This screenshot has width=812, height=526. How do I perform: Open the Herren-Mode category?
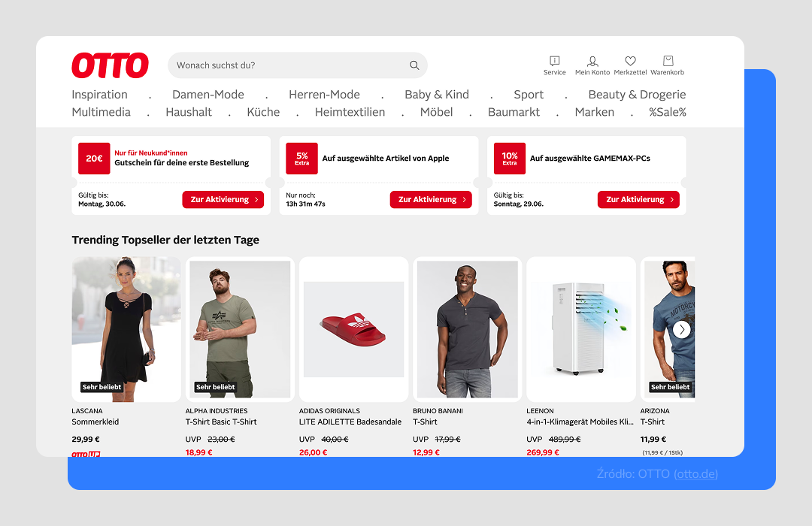[x=324, y=95]
